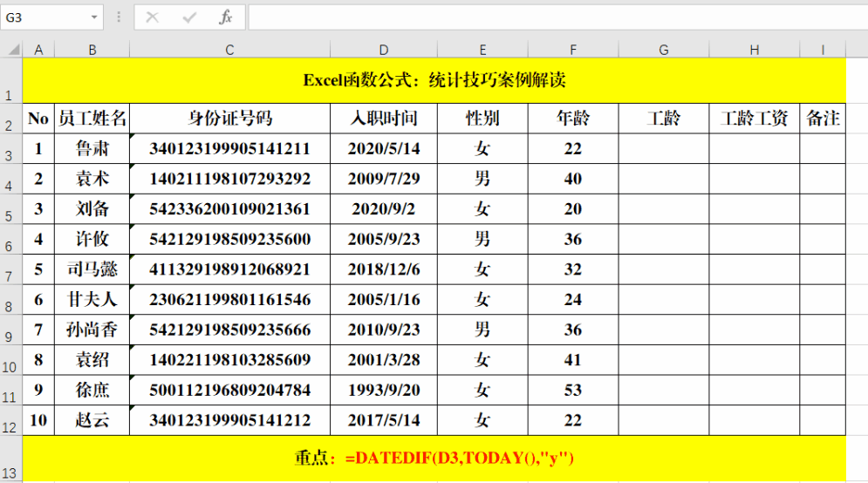The height and width of the screenshot is (483, 868).
Task: Click hire date cell '2020/5/14'
Action: [x=384, y=149]
